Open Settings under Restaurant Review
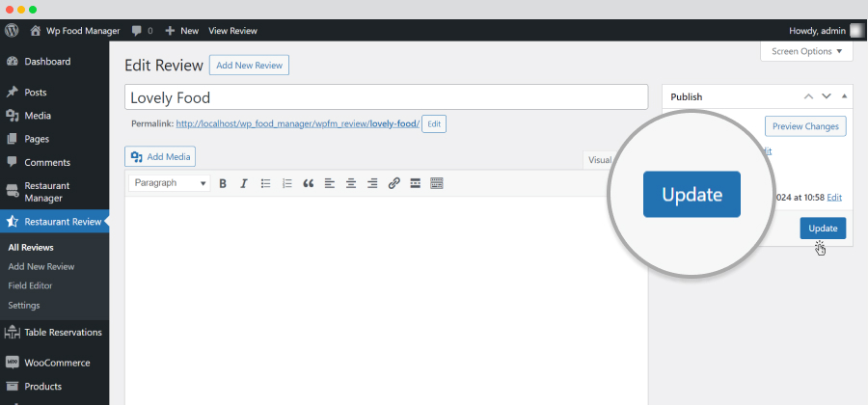This screenshot has width=868, height=405. click(24, 306)
